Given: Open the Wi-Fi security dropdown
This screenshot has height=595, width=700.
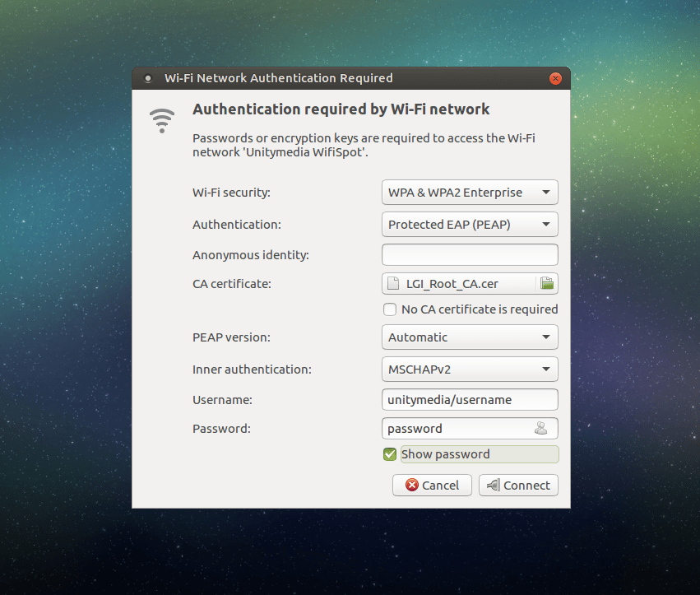Looking at the screenshot, I should coord(470,192).
